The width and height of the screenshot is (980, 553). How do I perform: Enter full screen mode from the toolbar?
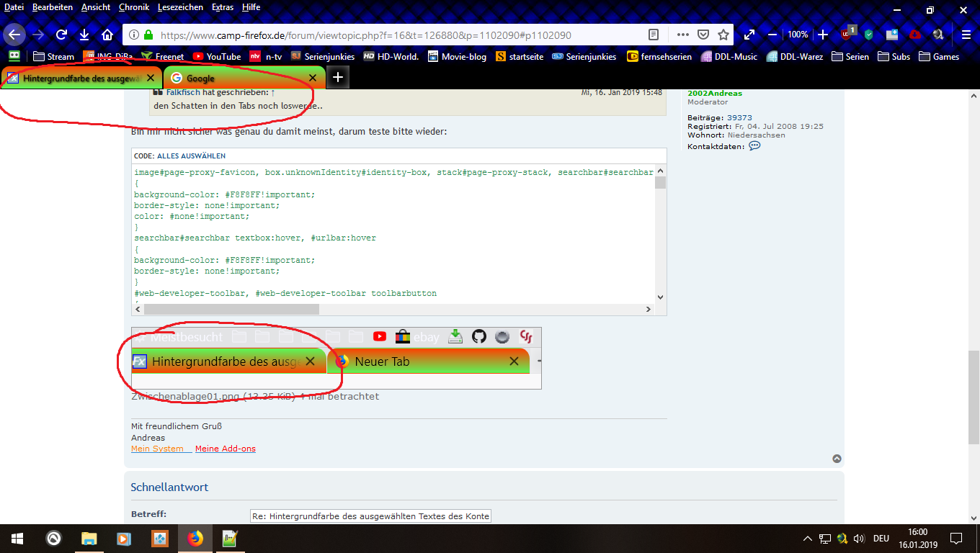click(749, 35)
